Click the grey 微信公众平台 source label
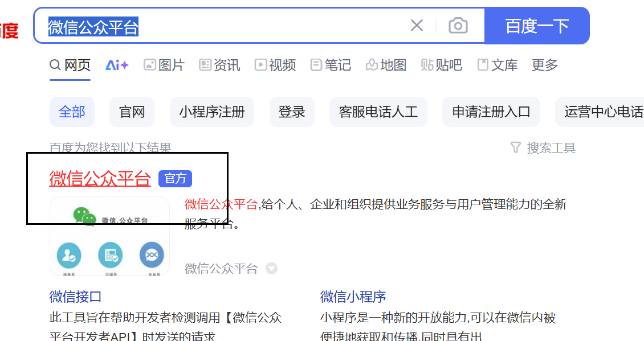Screen dimensions: 644x341 tap(221, 268)
